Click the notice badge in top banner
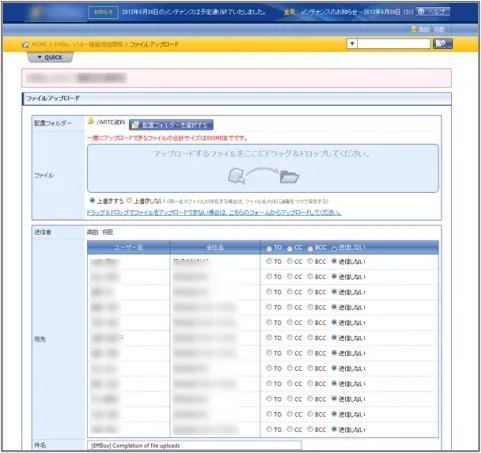Screen dimensions: 481x453 [x=103, y=12]
